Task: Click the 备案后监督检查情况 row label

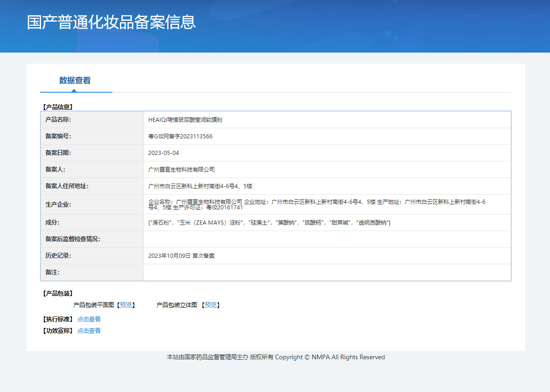Action: [72, 239]
